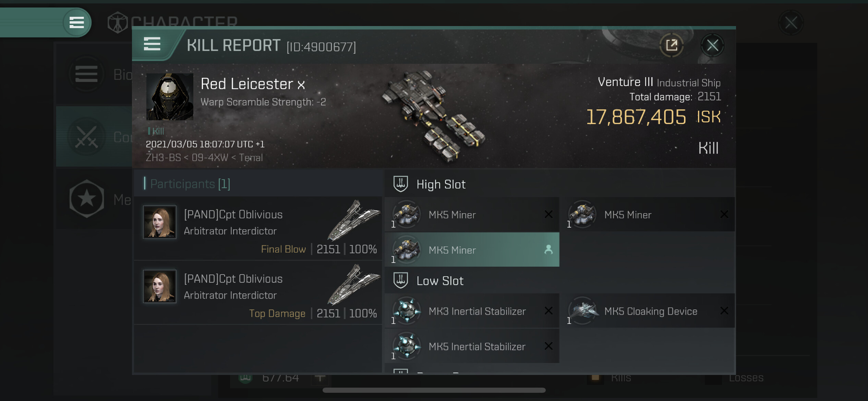The height and width of the screenshot is (401, 868).
Task: Tap the MK5 Inertial Stabilizer icon
Action: 407,347
